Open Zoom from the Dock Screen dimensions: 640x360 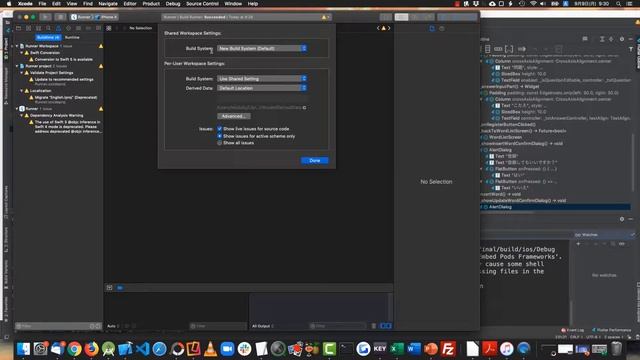point(227,349)
